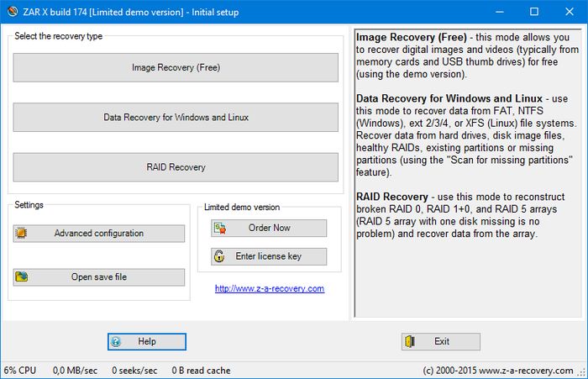Click the cart icon on Order Now
Viewport: 588px width, 379px height.
click(220, 229)
